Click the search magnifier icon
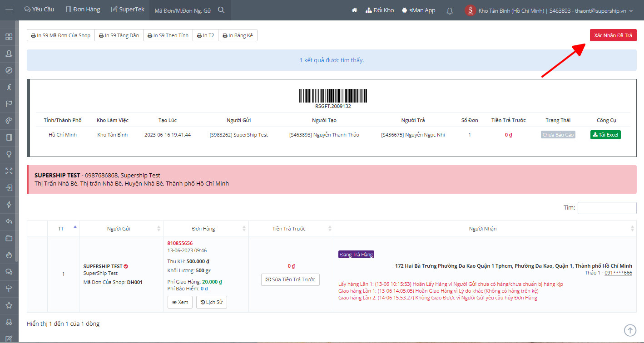Image resolution: width=644 pixels, height=343 pixels. coord(221,10)
